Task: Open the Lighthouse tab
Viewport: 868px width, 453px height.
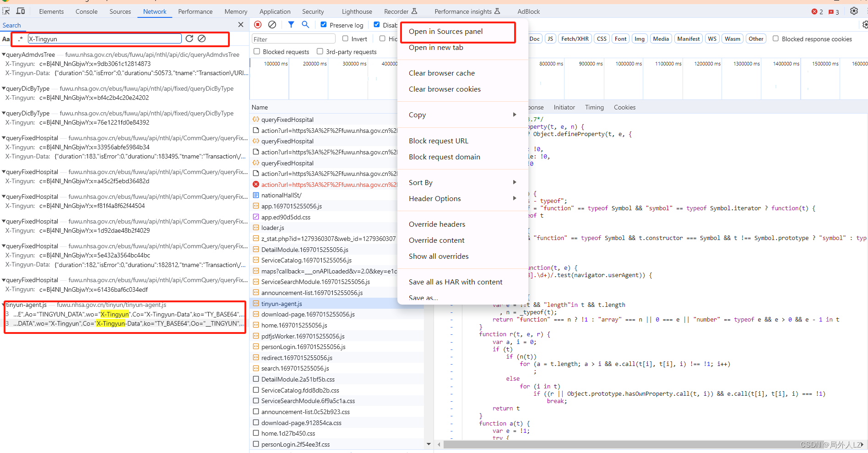Action: click(x=357, y=11)
